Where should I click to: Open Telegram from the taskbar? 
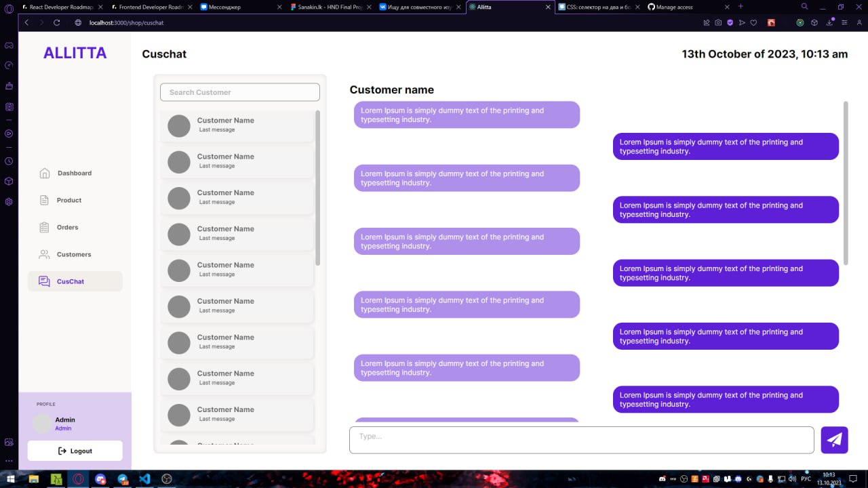(122, 479)
